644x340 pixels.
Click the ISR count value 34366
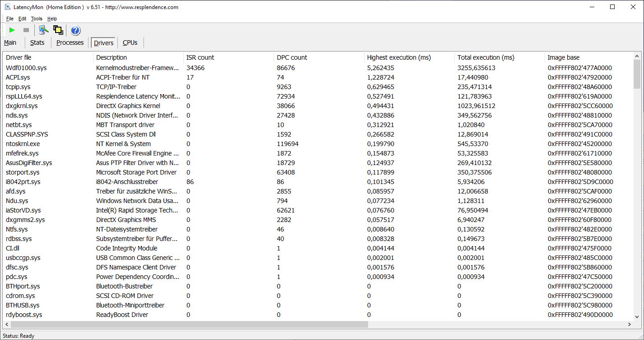tap(196, 68)
